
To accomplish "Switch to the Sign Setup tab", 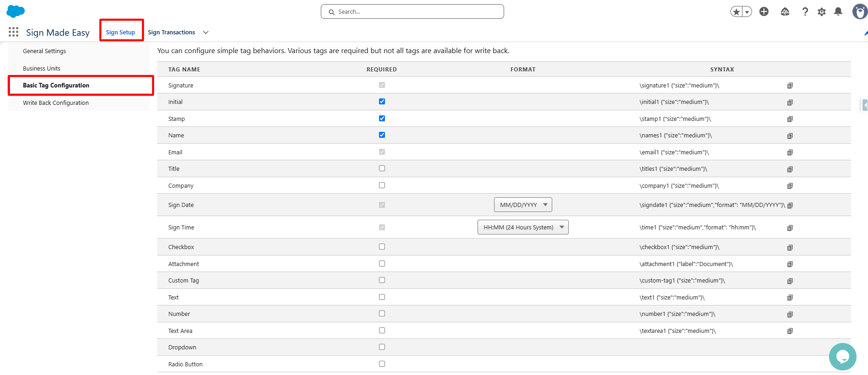I will click(121, 33).
